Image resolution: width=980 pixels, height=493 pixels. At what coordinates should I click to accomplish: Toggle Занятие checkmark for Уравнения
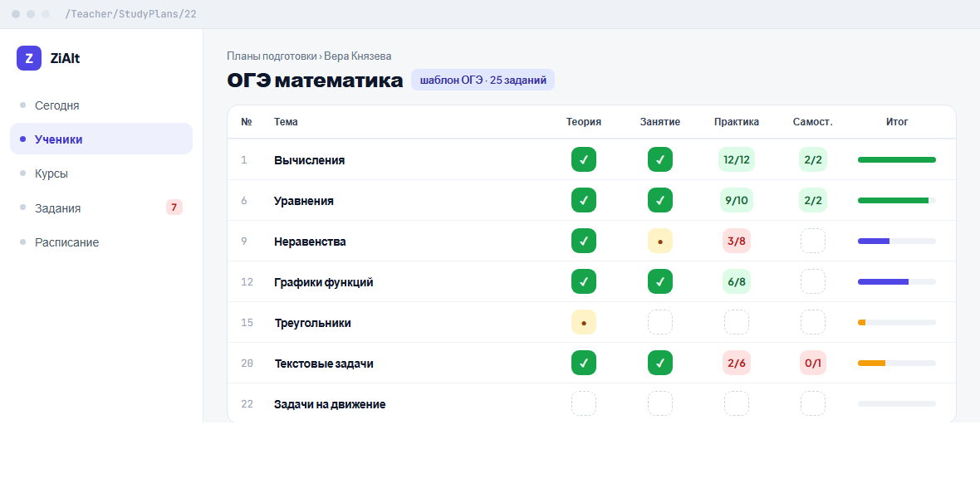pos(660,200)
